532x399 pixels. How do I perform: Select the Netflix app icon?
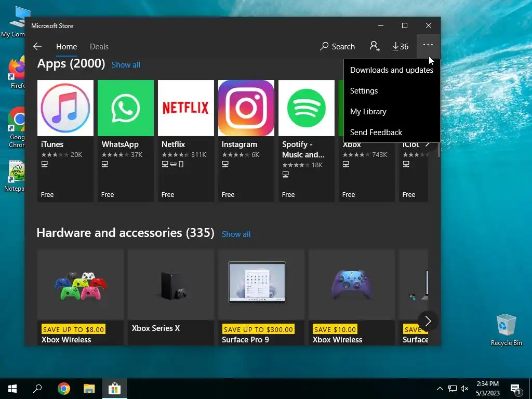tap(186, 108)
